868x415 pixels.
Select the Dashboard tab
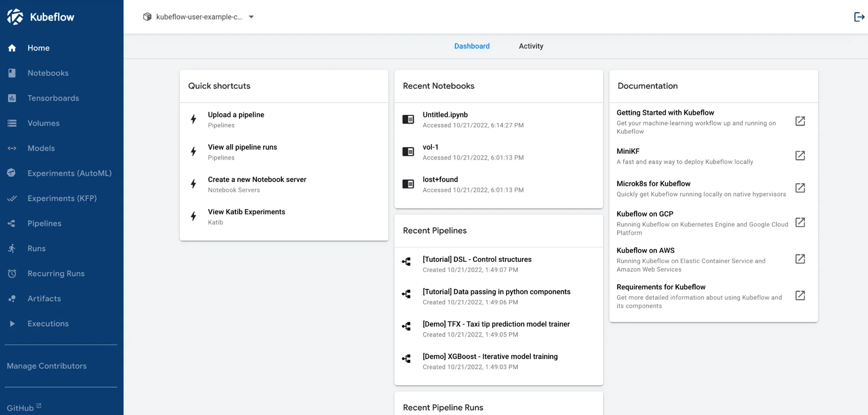pos(472,46)
